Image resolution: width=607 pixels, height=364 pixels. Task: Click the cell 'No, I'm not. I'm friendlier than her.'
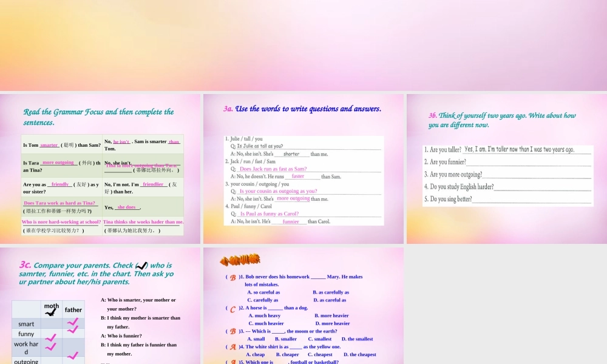click(143, 187)
